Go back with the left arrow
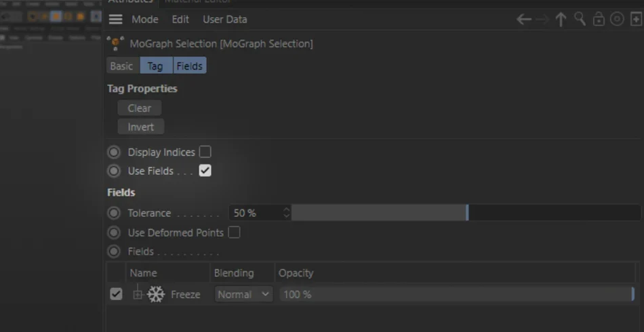 tap(523, 19)
